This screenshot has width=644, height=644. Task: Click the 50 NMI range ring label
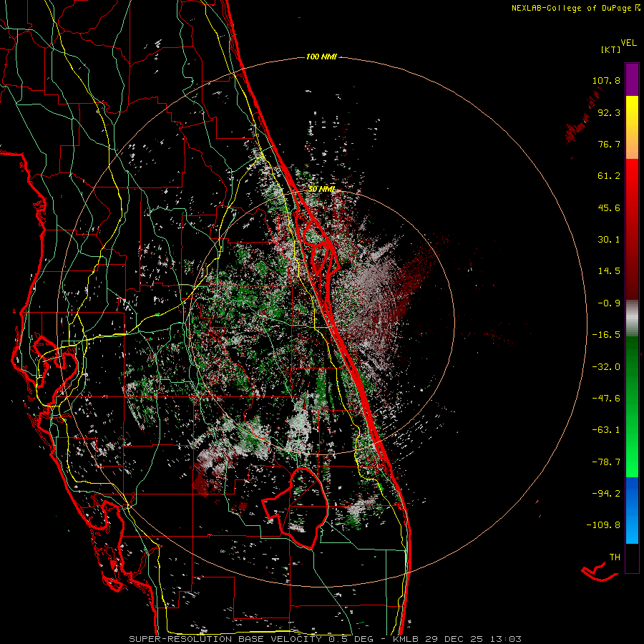pyautogui.click(x=321, y=190)
